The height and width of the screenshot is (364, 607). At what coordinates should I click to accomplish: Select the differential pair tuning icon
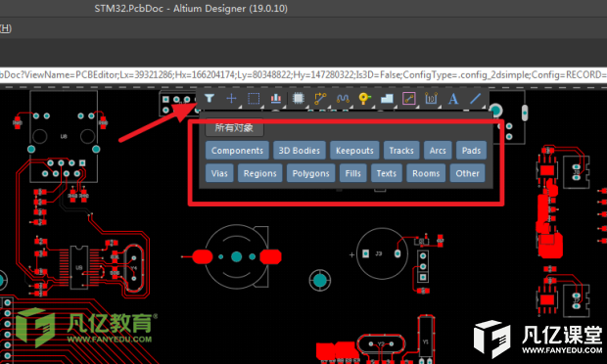(x=343, y=99)
